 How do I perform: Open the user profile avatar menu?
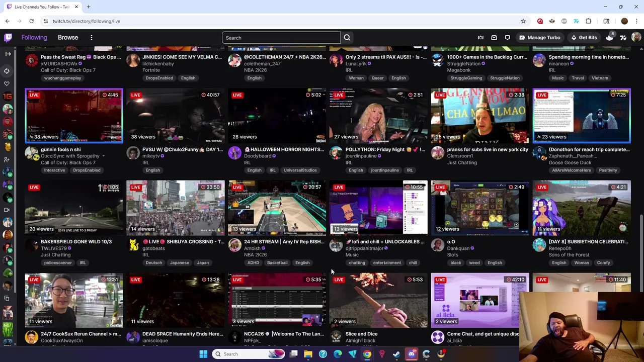pyautogui.click(x=636, y=38)
